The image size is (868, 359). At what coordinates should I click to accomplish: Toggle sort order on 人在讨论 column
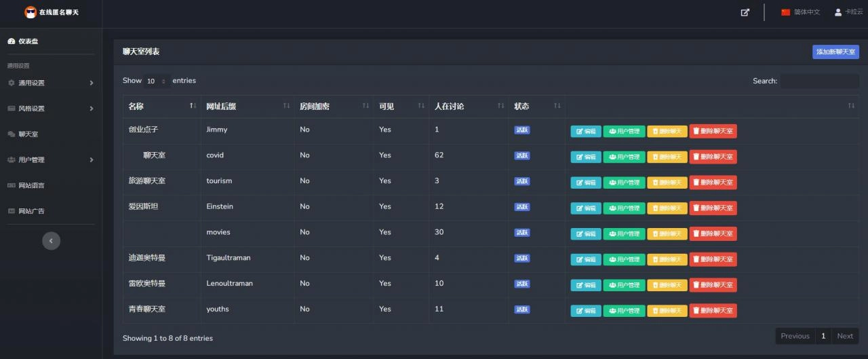468,107
